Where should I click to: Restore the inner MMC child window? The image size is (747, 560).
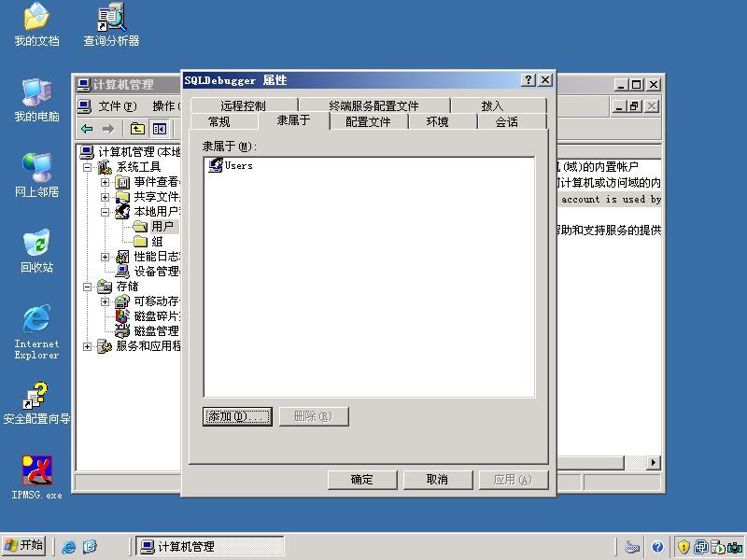635,106
